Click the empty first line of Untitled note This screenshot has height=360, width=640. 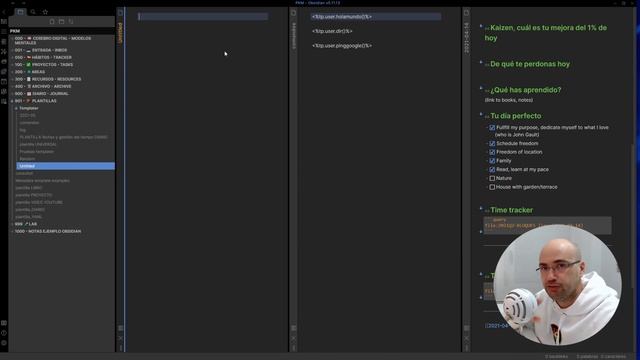203,17
